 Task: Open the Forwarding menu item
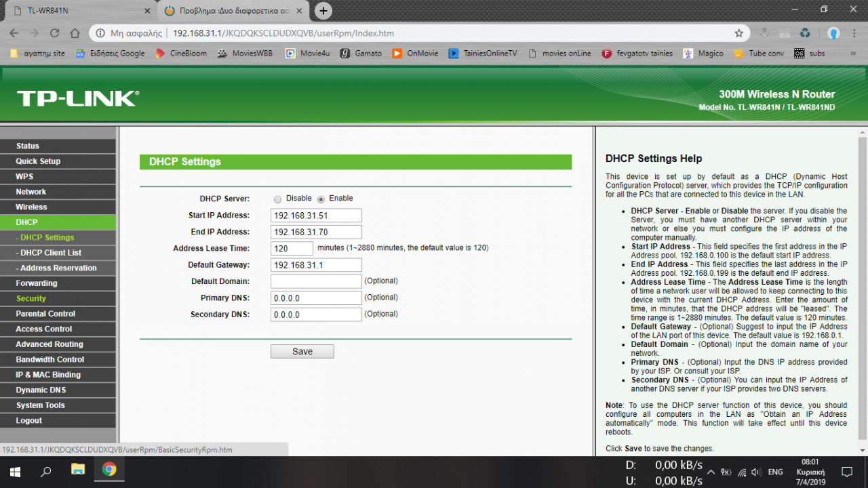58,283
